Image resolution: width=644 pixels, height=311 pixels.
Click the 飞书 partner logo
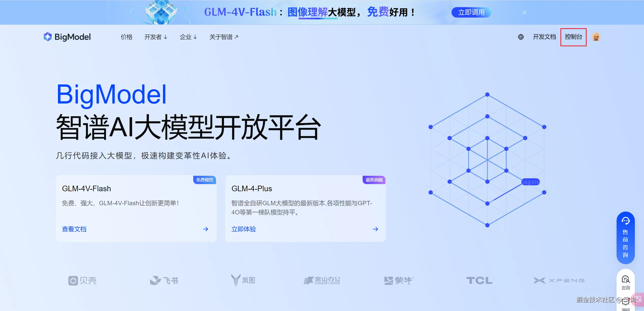pos(164,280)
